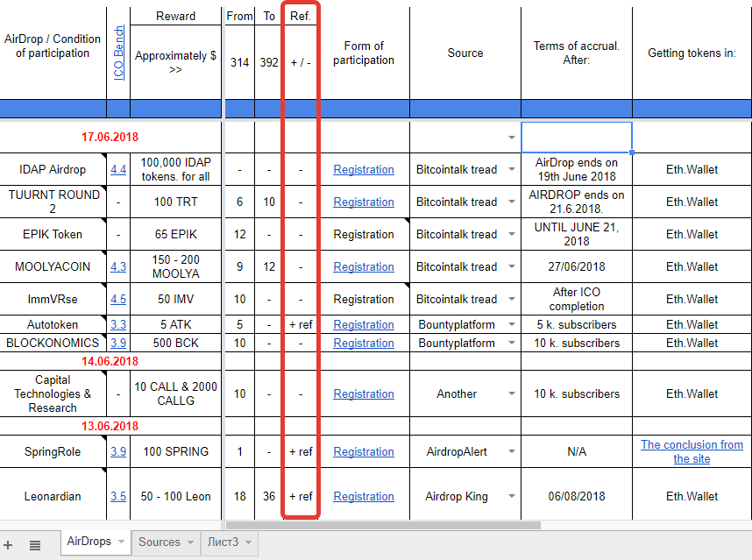Open Source dropdown for SpringRole

tap(512, 451)
